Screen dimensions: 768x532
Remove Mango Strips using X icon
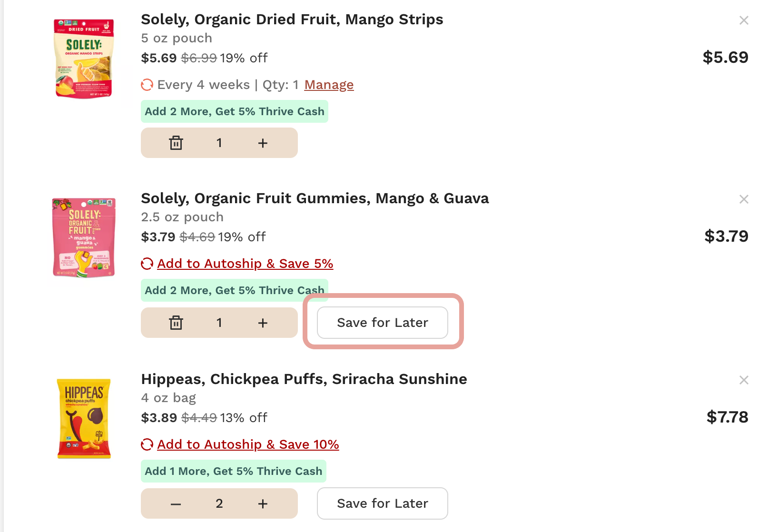744,20
